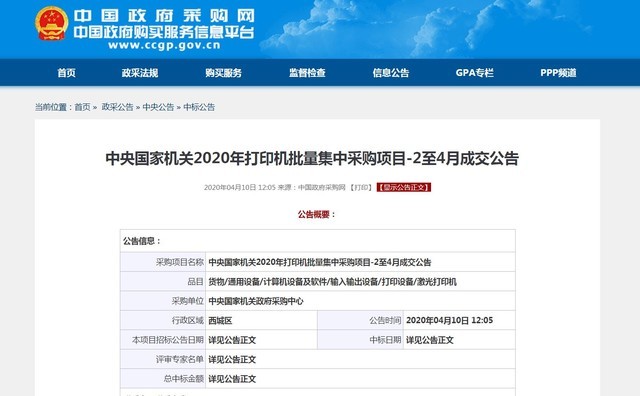Click the red 显示公告正文 button
Image resolution: width=640 pixels, height=396 pixels.
(404, 187)
